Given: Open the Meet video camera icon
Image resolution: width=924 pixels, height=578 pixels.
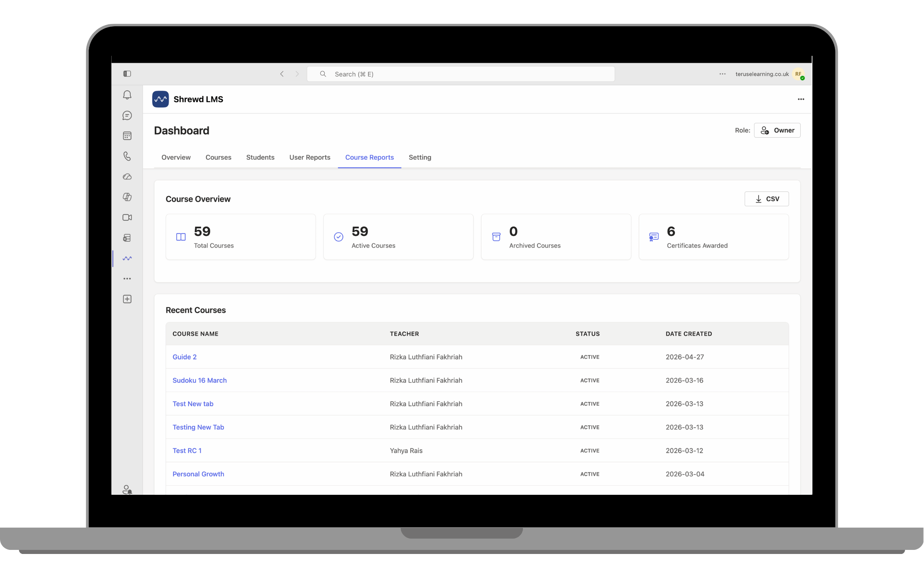Looking at the screenshot, I should [127, 217].
